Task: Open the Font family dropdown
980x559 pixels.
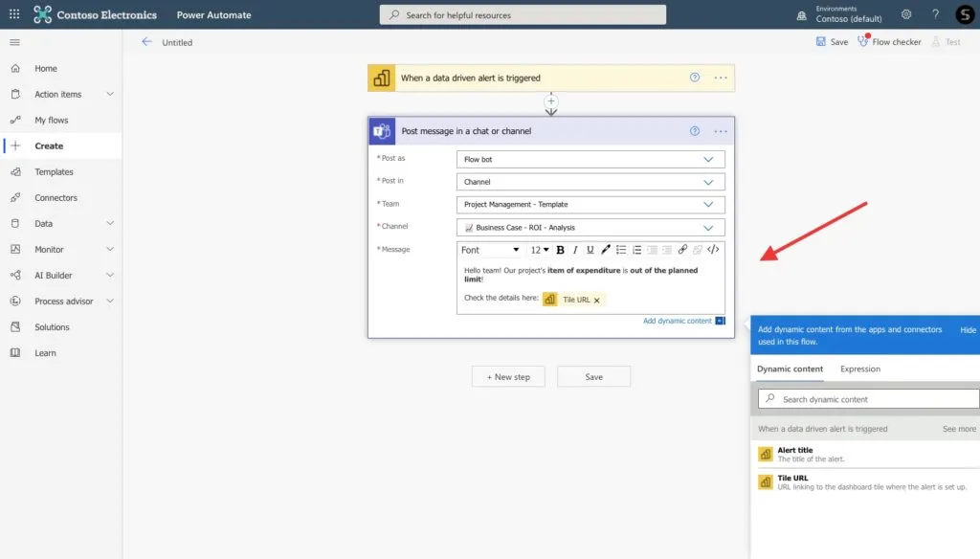Action: coord(490,250)
